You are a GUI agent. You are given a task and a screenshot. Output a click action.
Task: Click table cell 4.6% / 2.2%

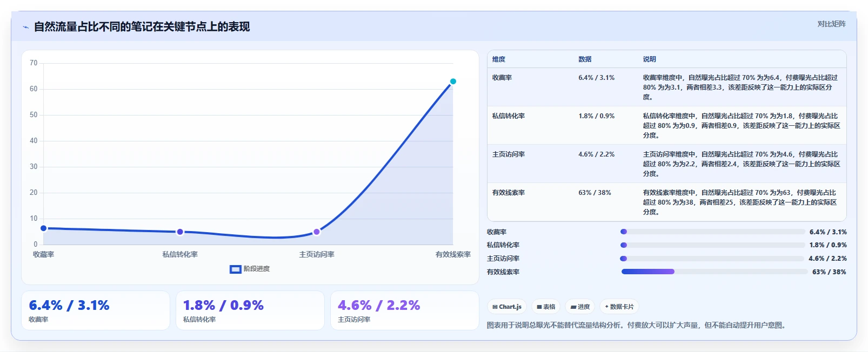pyautogui.click(x=596, y=154)
